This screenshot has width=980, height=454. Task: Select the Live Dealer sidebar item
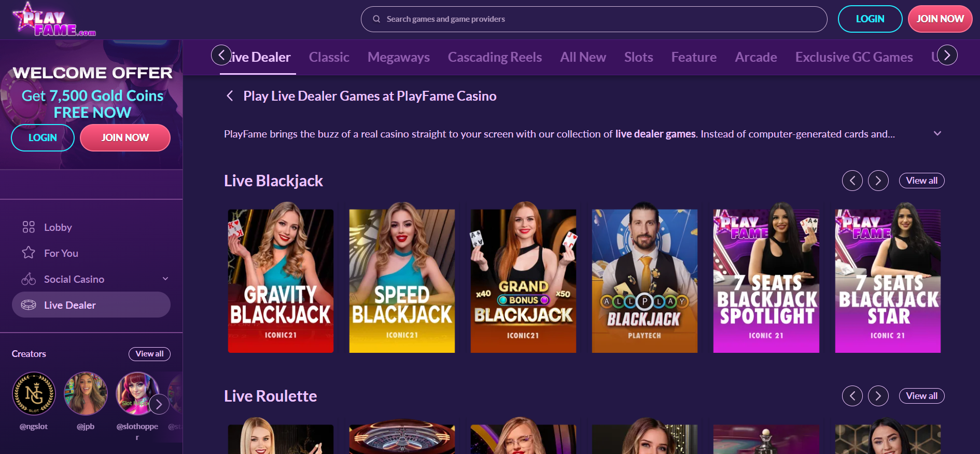(91, 305)
